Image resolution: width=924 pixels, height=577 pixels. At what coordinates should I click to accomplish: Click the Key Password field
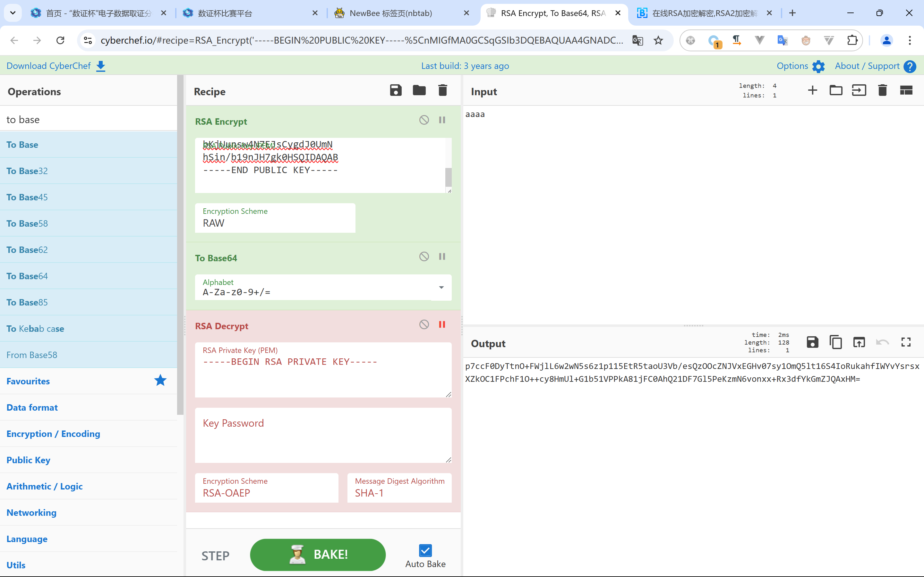tap(323, 435)
